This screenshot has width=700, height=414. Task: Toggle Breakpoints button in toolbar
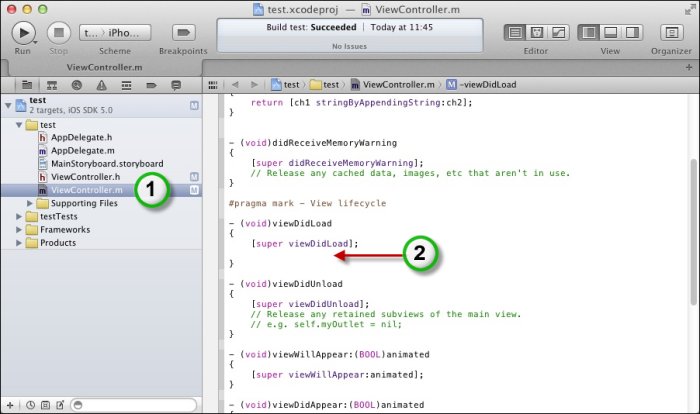183,33
